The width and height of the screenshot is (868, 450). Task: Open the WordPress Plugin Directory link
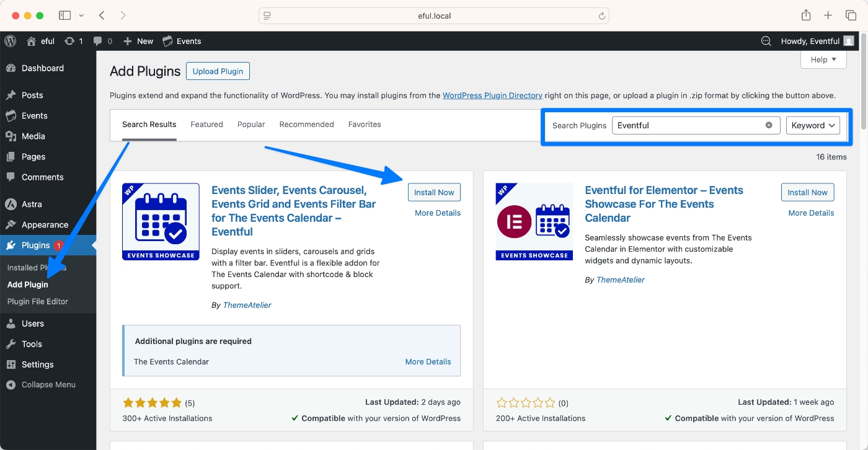pyautogui.click(x=492, y=95)
